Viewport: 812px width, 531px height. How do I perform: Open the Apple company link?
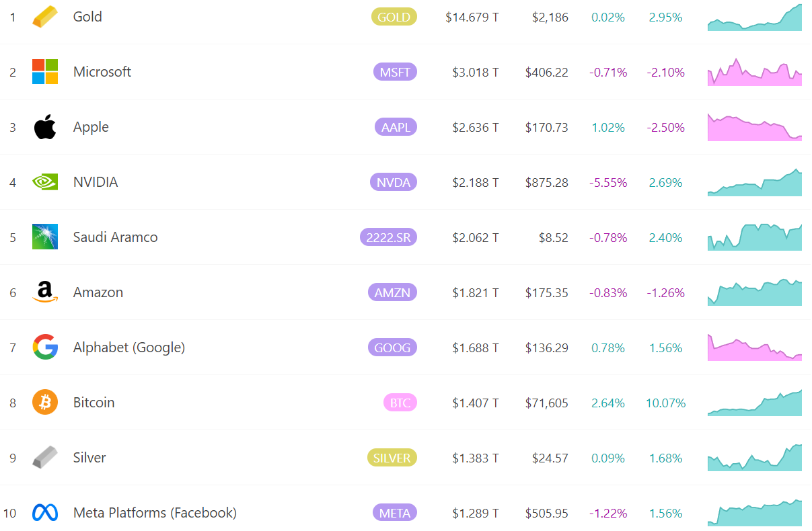coord(91,127)
